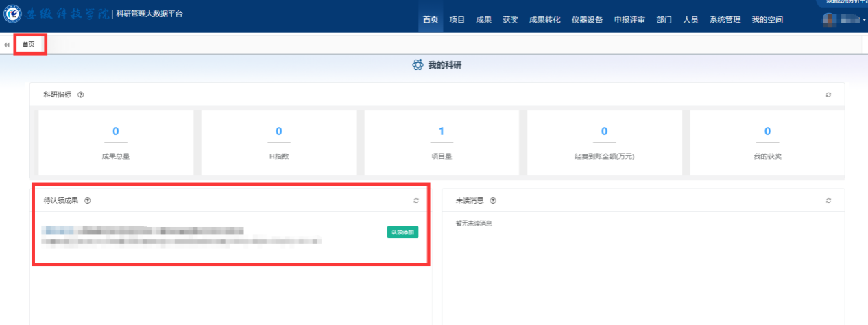Open the 成果转化 menu
The image size is (868, 325).
coord(545,20)
